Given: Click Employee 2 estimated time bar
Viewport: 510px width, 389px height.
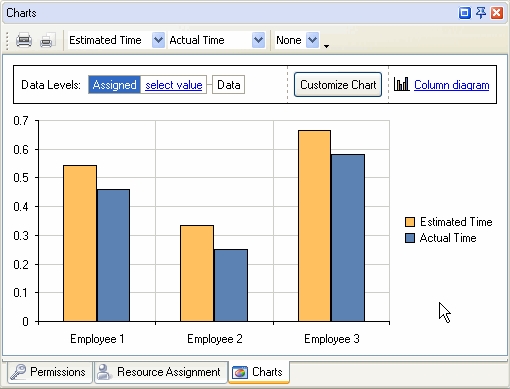Looking at the screenshot, I should click(x=197, y=273).
